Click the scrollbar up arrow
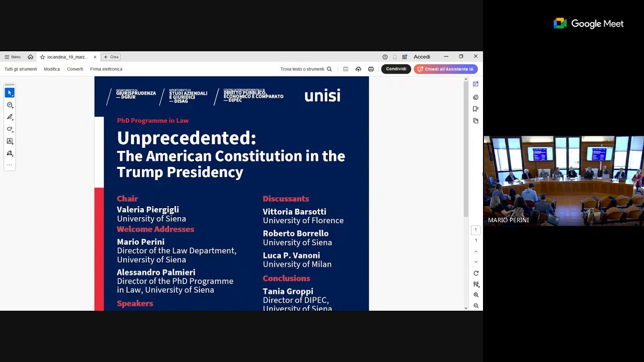 (x=466, y=79)
